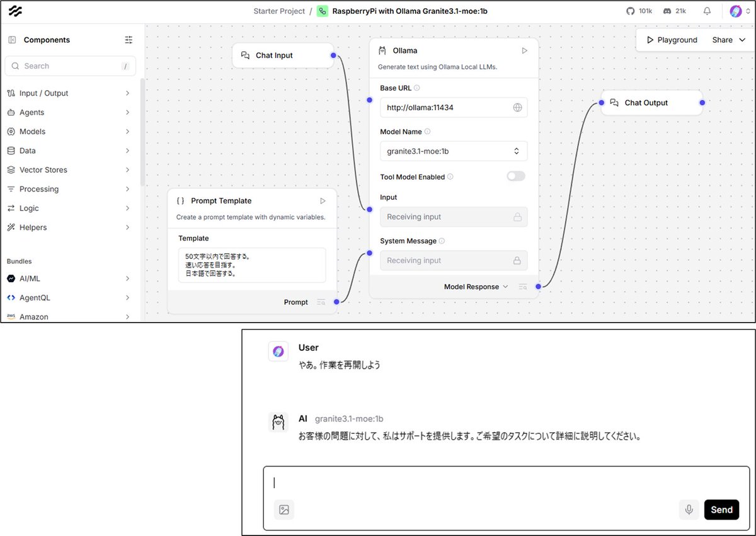This screenshot has width=756, height=536.
Task: Go to Starter Project breadcrumb
Action: pyautogui.click(x=279, y=11)
